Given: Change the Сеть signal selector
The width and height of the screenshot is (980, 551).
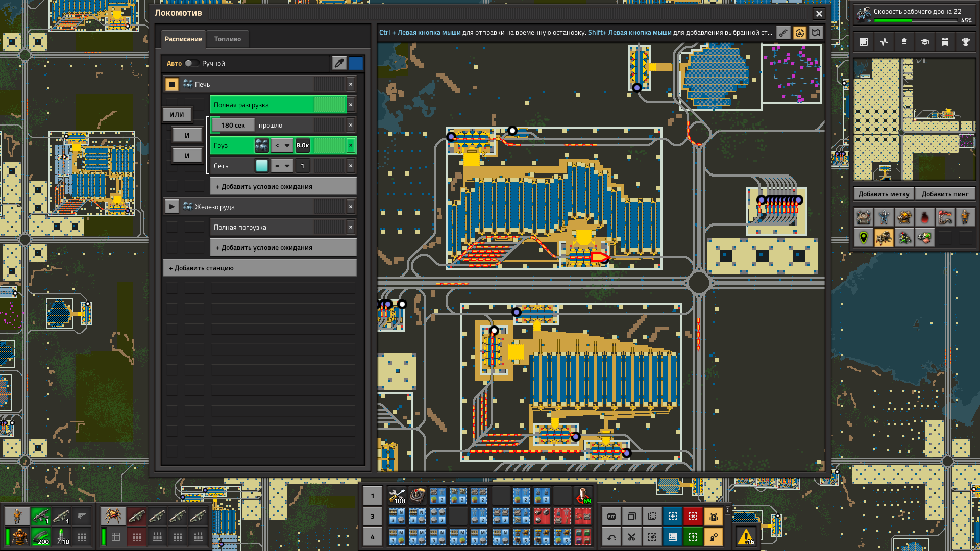Looking at the screenshot, I should pyautogui.click(x=261, y=166).
